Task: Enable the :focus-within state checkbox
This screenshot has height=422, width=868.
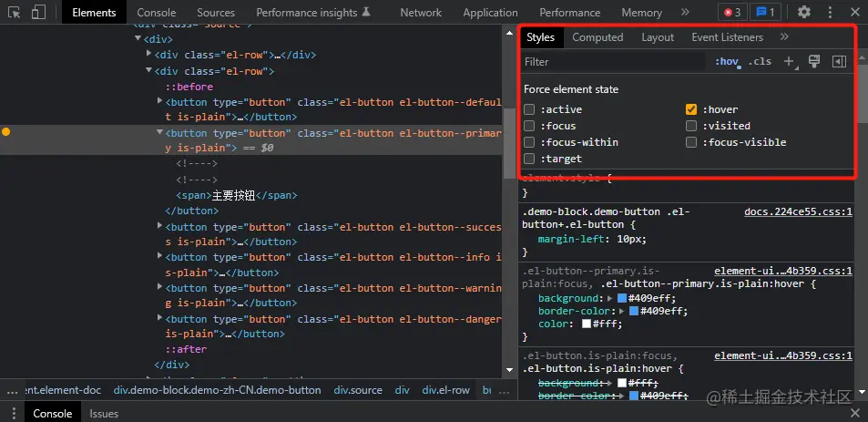Action: 529,142
